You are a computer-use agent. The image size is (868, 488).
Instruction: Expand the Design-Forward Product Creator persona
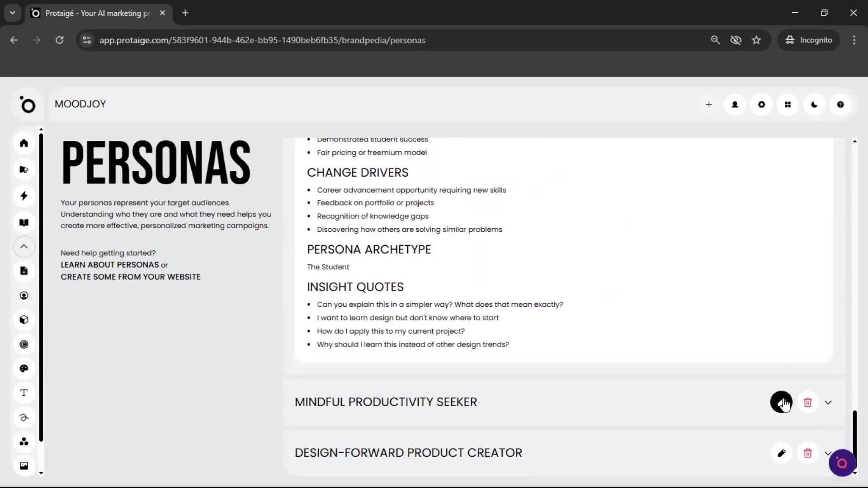point(829,453)
